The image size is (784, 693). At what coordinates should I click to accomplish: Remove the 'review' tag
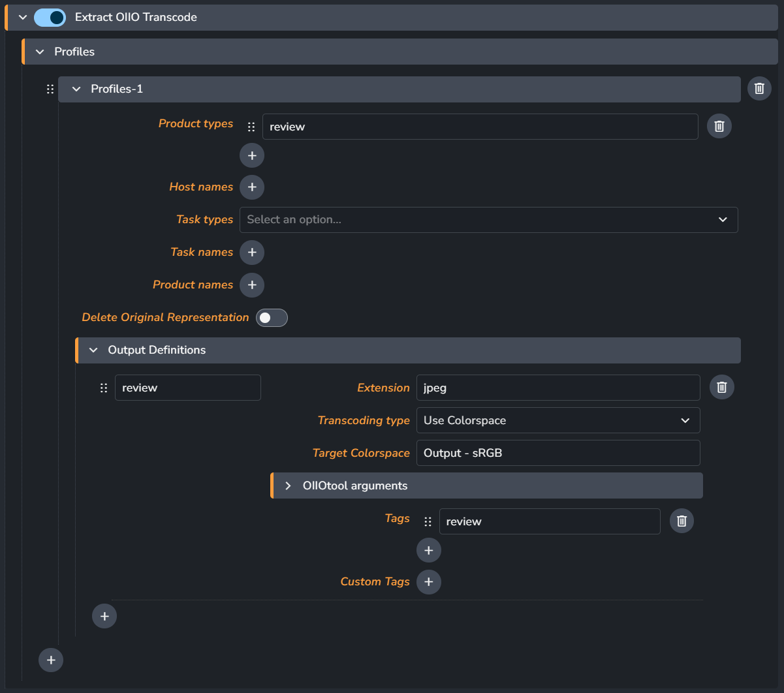tap(682, 521)
